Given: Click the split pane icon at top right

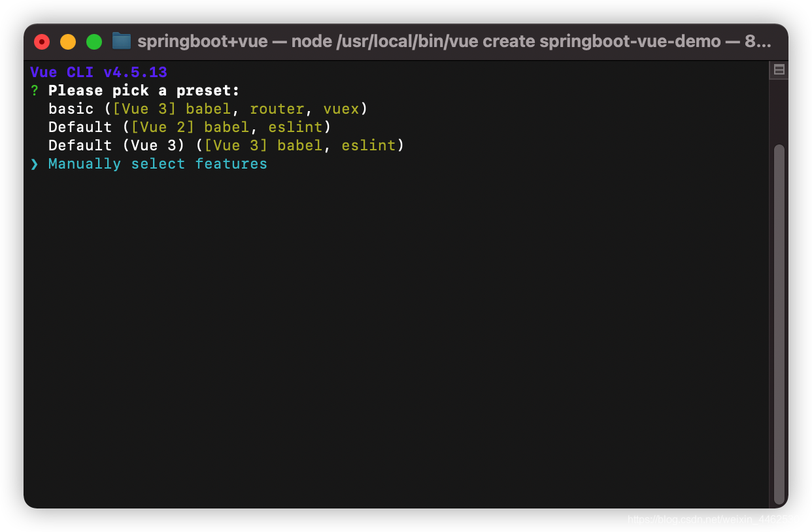Looking at the screenshot, I should (779, 70).
